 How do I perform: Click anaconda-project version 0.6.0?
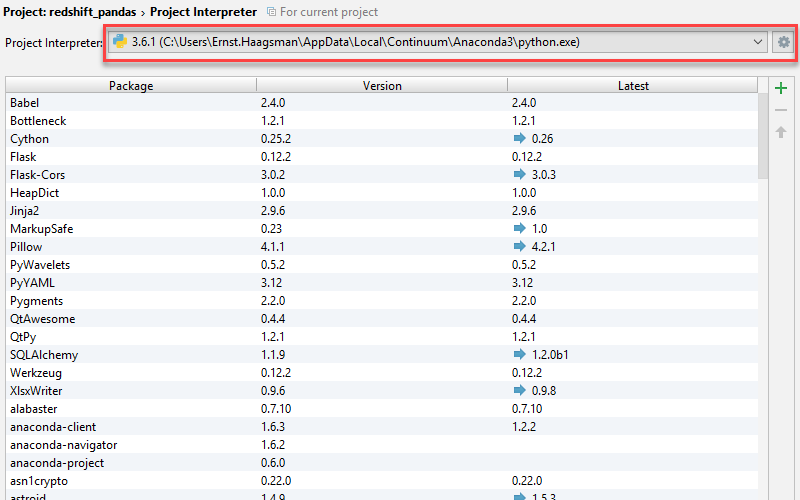pos(273,462)
